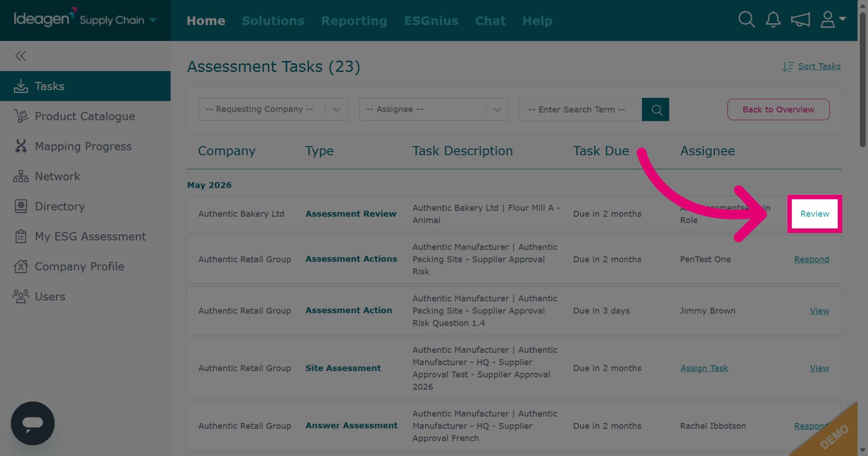The image size is (868, 456).
Task: Click Review for Authentic Bakery Ltd task
Action: tap(815, 214)
